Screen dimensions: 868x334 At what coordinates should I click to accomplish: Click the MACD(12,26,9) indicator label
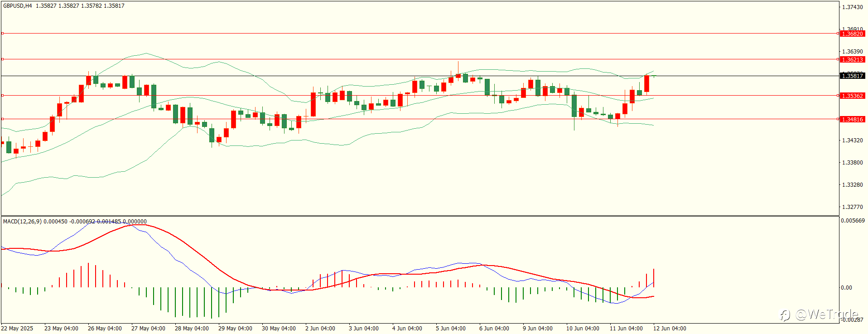pos(22,222)
